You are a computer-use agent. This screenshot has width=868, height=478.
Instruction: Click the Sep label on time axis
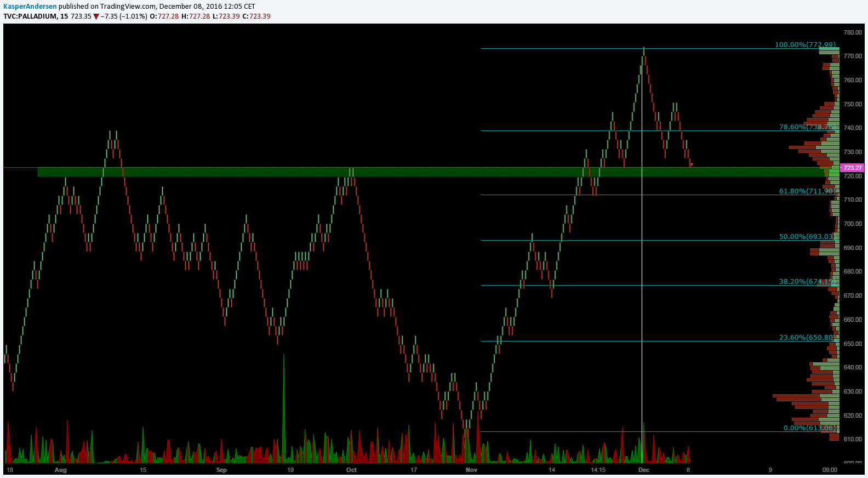pyautogui.click(x=221, y=470)
